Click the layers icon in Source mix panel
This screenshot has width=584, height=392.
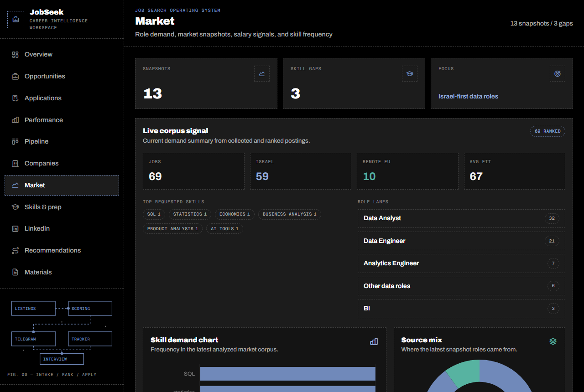[553, 341]
